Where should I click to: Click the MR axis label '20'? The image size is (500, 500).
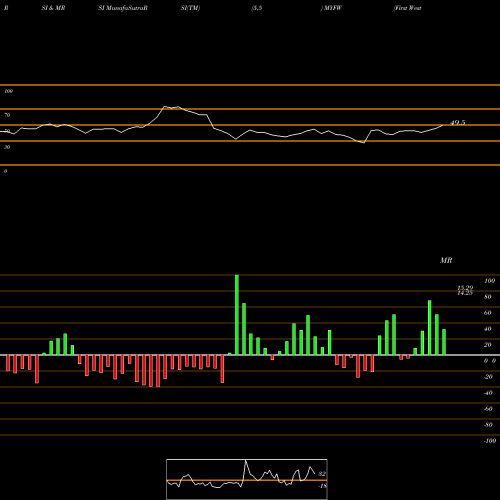[488, 345]
